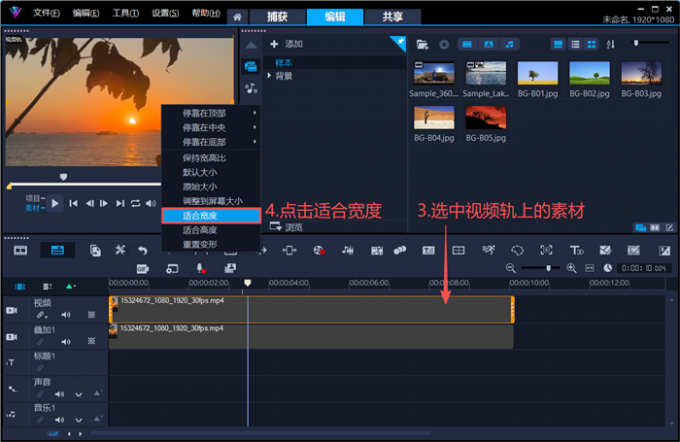Image resolution: width=680 pixels, height=442 pixels.
Task: Toggle show videos filter in library
Action: 467,44
